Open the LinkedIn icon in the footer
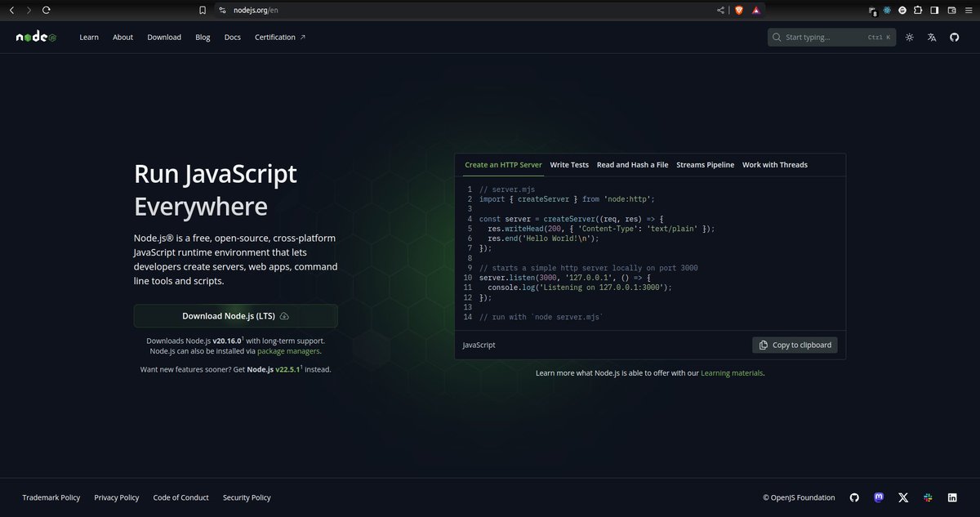Screen dimensions: 980x517 952,497
